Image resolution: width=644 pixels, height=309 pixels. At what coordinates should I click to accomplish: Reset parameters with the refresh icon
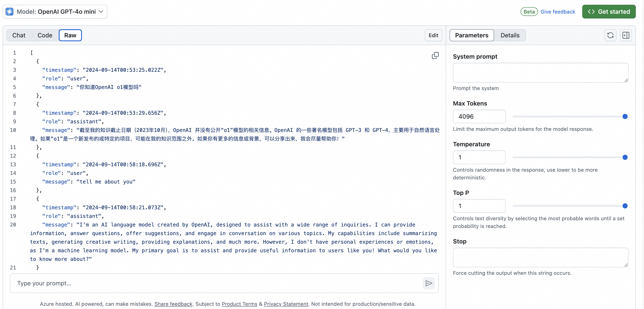coord(610,35)
